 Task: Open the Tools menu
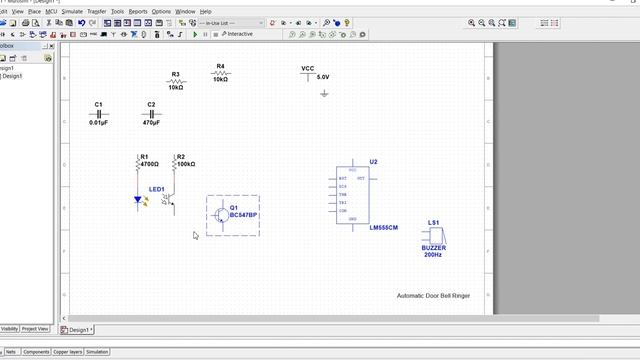(118, 11)
